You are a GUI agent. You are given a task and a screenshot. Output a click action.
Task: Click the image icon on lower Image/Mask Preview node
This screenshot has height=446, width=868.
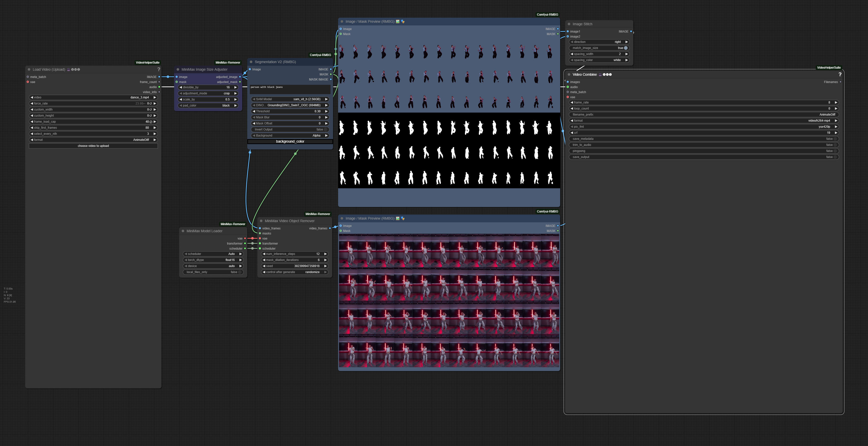click(x=398, y=218)
